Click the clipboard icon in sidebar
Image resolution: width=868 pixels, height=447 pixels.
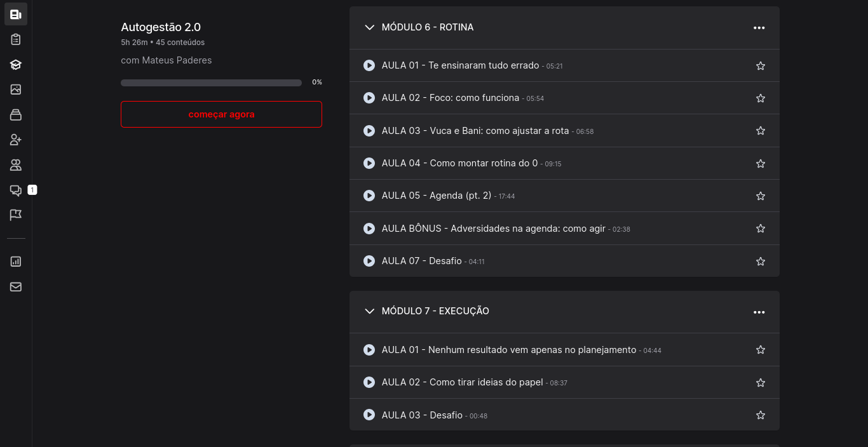point(16,39)
